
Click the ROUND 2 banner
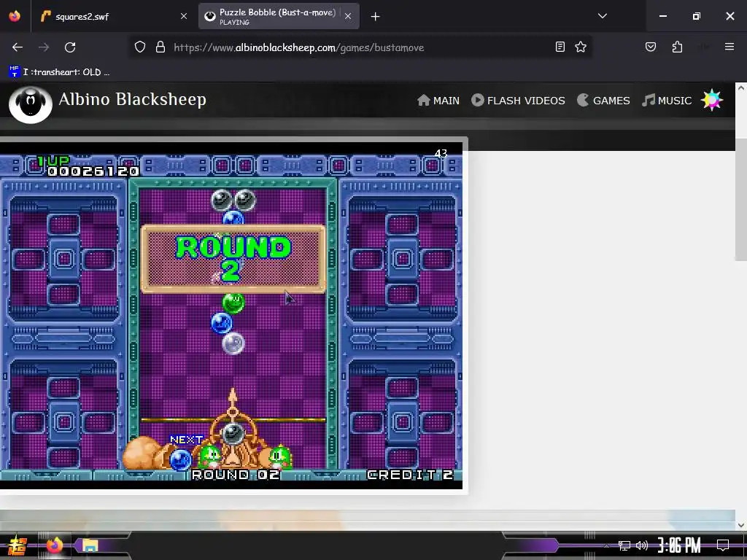(233, 259)
